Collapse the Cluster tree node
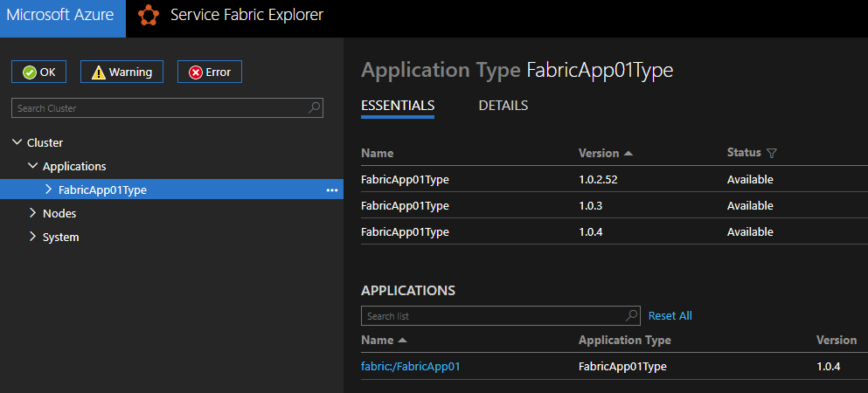Screen dimensions: 868x393 17,142
